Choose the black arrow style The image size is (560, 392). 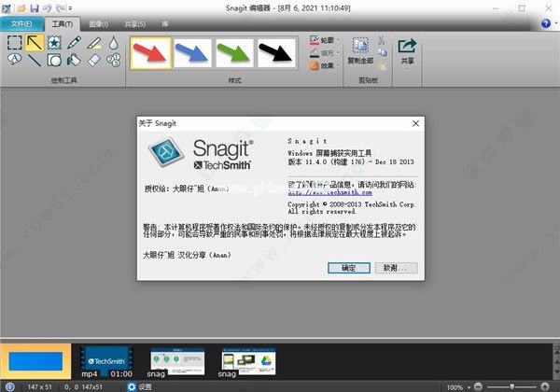(276, 53)
